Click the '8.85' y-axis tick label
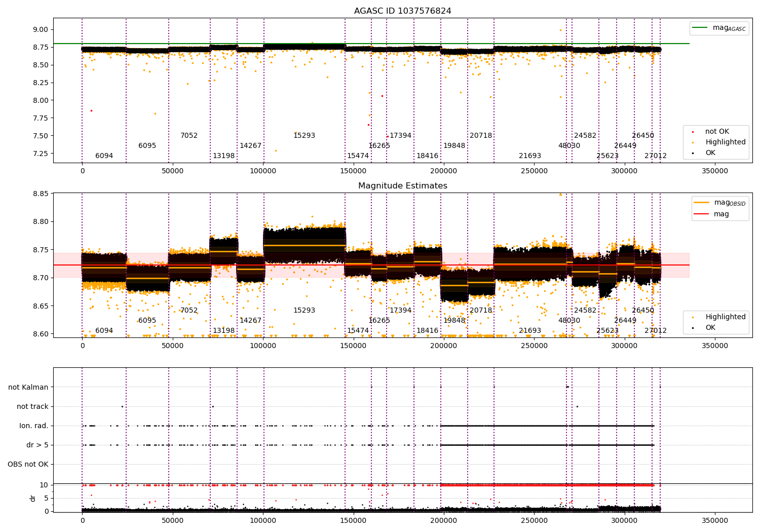 41,194
